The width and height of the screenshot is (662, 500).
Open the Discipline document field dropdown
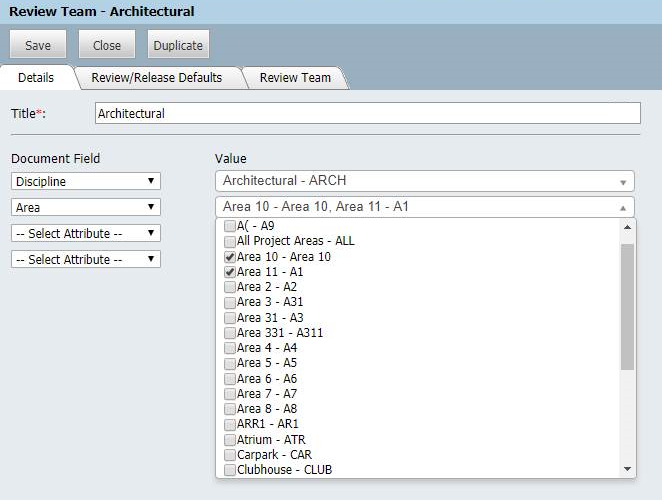pos(86,181)
